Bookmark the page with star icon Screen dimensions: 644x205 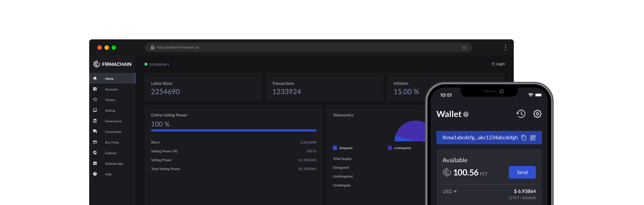tap(464, 47)
